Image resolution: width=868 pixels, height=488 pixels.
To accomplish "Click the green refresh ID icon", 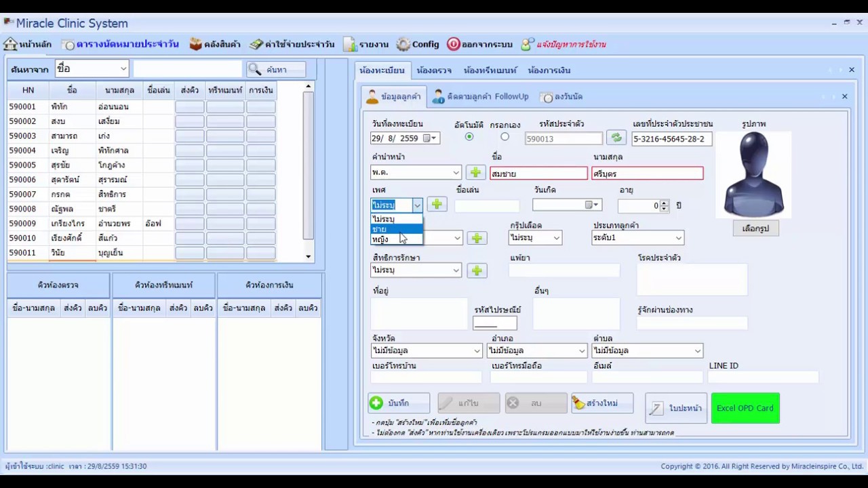I will (x=616, y=138).
